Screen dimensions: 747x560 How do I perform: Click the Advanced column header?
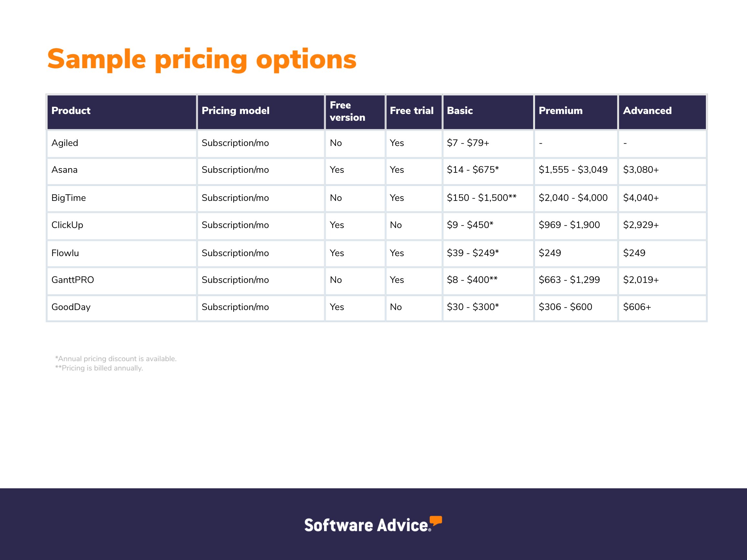(x=647, y=111)
